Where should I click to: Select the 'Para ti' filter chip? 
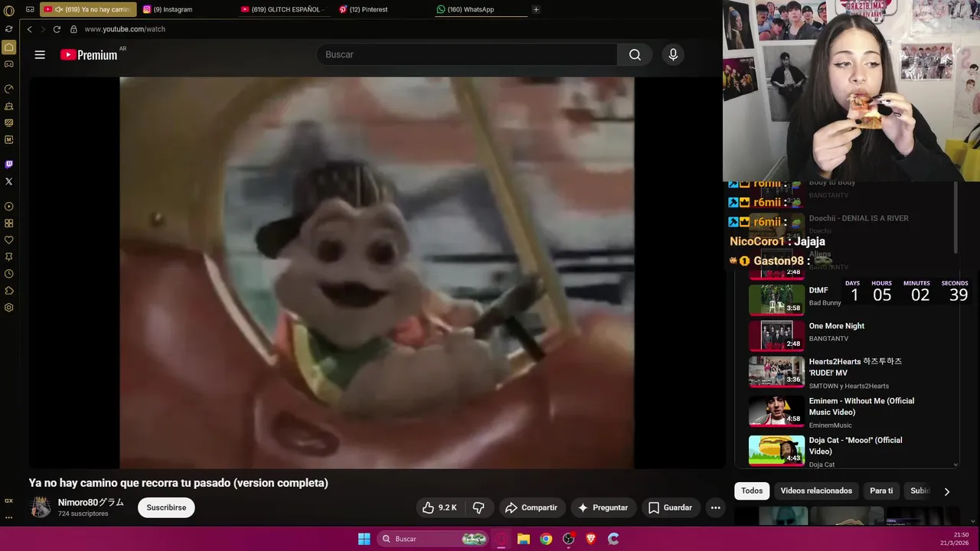[x=881, y=491]
